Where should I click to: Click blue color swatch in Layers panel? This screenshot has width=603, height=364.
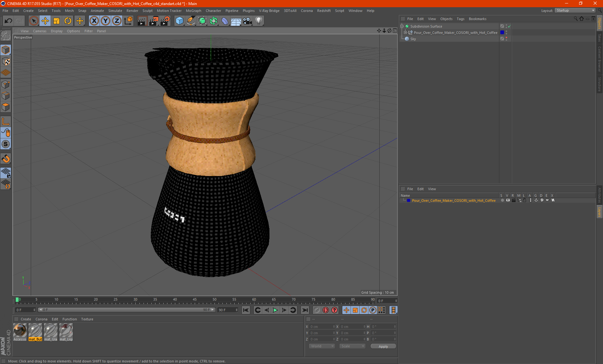(409, 201)
